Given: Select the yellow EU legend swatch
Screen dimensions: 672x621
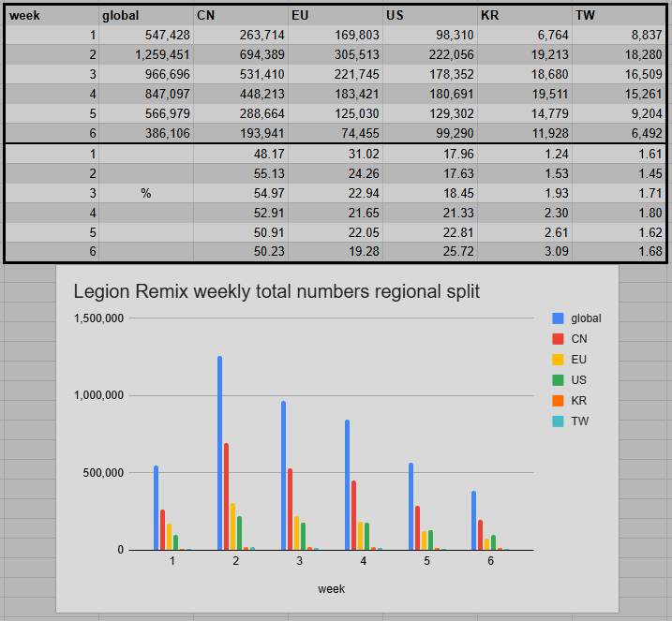Looking at the screenshot, I should pos(559,360).
